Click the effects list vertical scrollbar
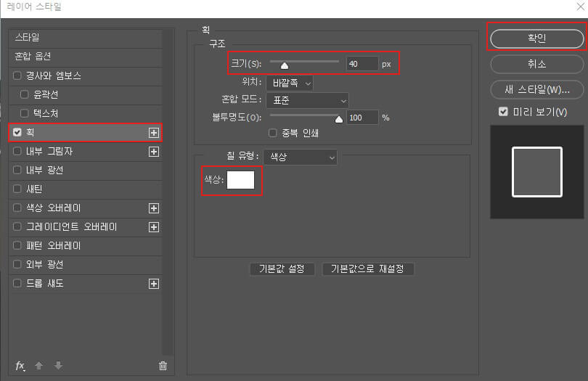588x381 pixels. click(168, 192)
